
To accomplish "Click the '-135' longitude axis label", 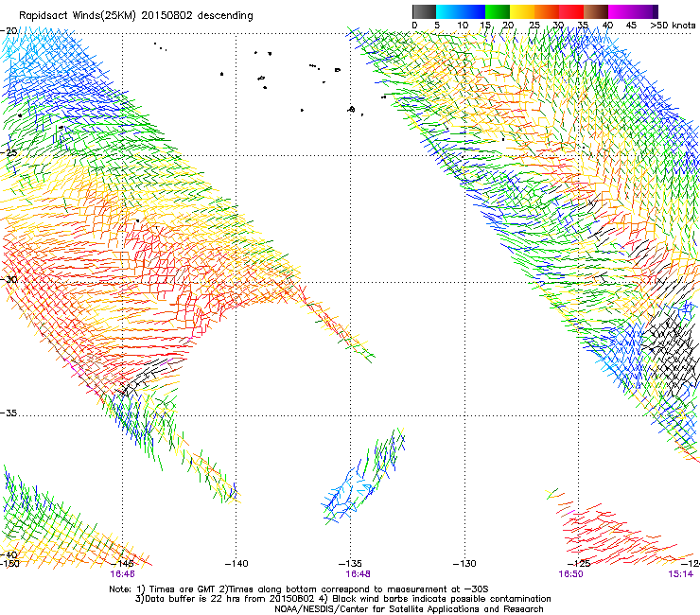I will 350,564.
